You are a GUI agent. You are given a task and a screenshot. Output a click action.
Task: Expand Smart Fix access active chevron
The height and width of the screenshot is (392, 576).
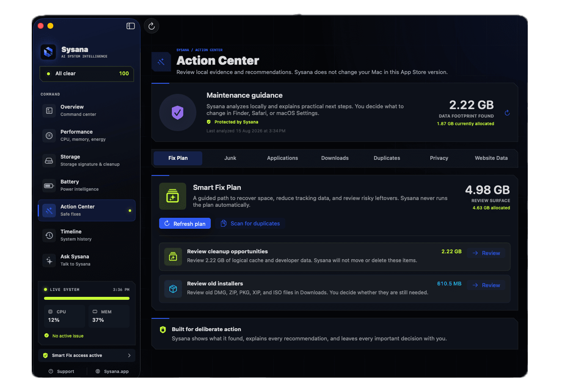click(x=129, y=356)
